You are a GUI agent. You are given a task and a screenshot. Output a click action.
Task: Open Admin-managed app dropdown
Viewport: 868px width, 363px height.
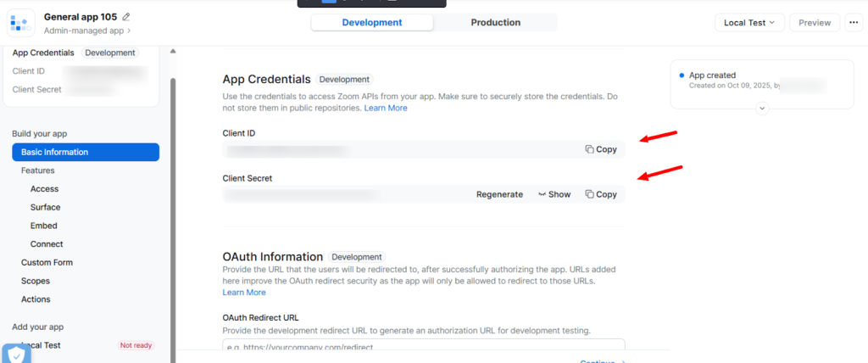tap(88, 31)
